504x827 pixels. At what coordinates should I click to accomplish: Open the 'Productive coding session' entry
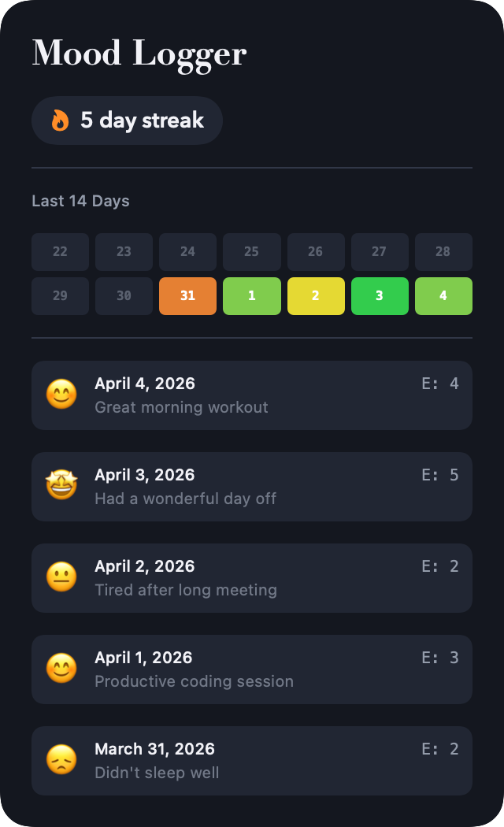pyautogui.click(x=252, y=669)
